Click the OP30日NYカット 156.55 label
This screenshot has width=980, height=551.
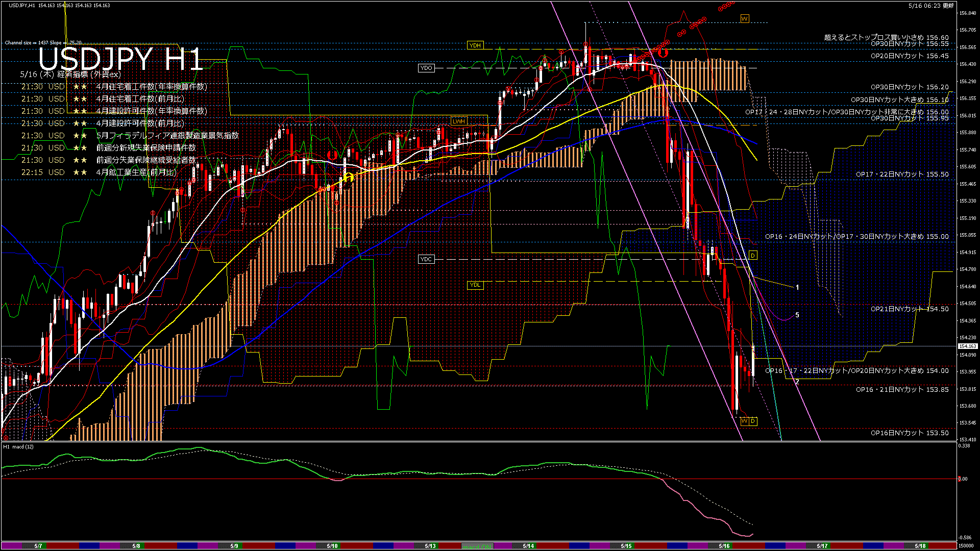(x=910, y=44)
